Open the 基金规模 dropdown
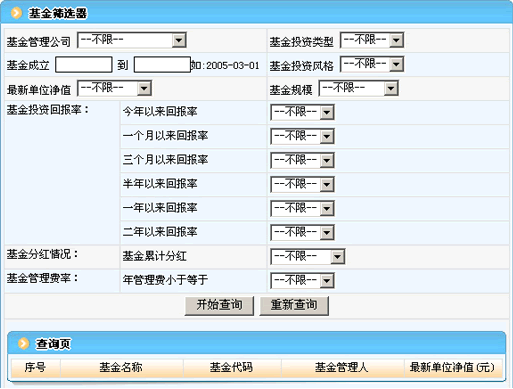The image size is (513, 389). [x=358, y=88]
